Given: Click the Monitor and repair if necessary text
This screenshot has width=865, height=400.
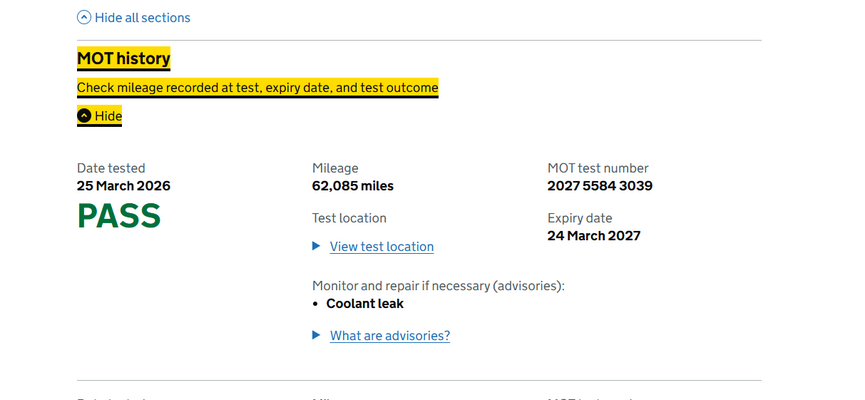Looking at the screenshot, I should tap(438, 286).
